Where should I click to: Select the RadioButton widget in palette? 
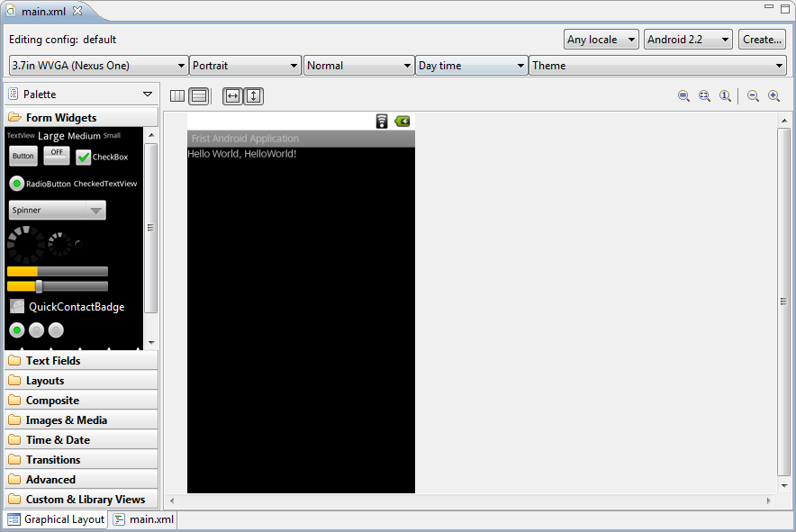coord(41,184)
